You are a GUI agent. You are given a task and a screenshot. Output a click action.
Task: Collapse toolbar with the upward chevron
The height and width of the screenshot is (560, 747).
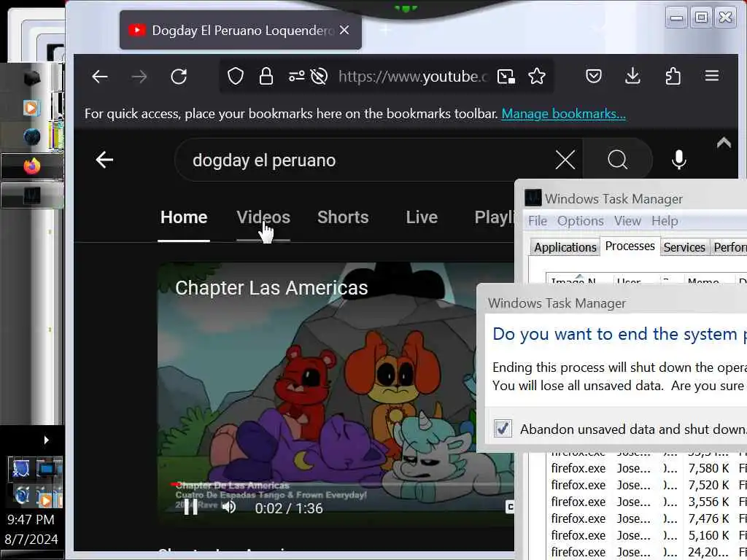point(724,142)
